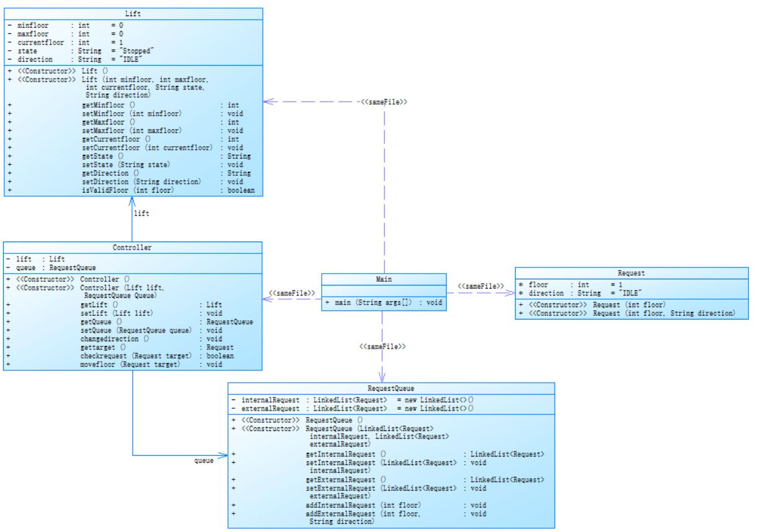The height and width of the screenshot is (532, 761).
Task: Click the Request class header
Action: [x=631, y=273]
